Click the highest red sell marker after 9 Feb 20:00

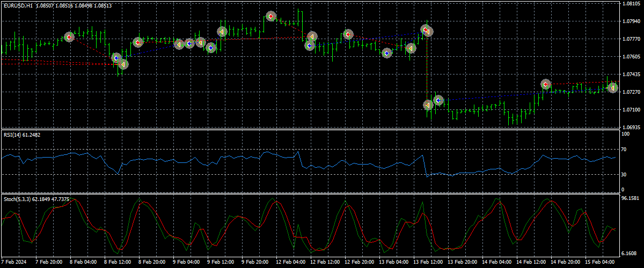[x=271, y=17]
